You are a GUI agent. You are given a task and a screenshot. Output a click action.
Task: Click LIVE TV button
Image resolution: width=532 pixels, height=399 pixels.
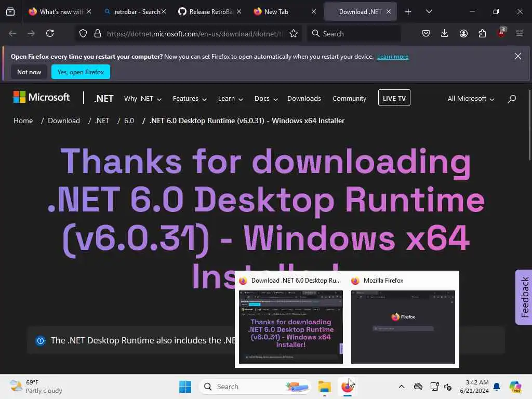click(x=394, y=98)
